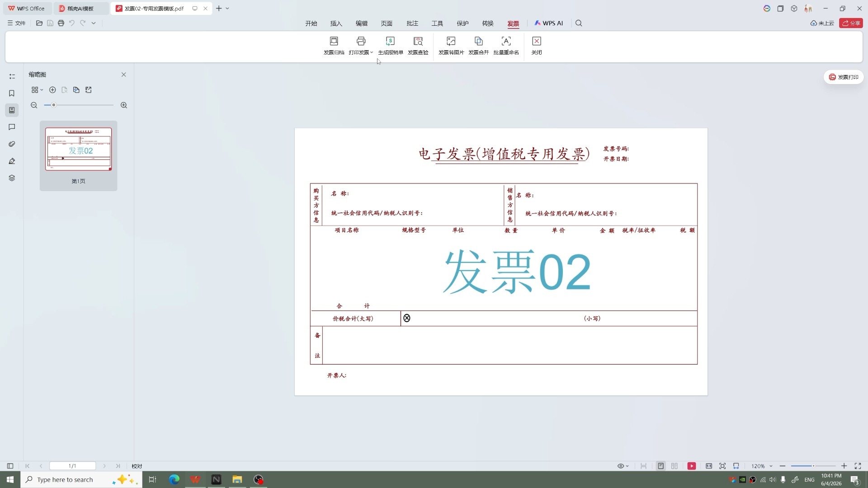
Task: Click the thumbnail zoom-out magnifier icon
Action: pos(34,105)
